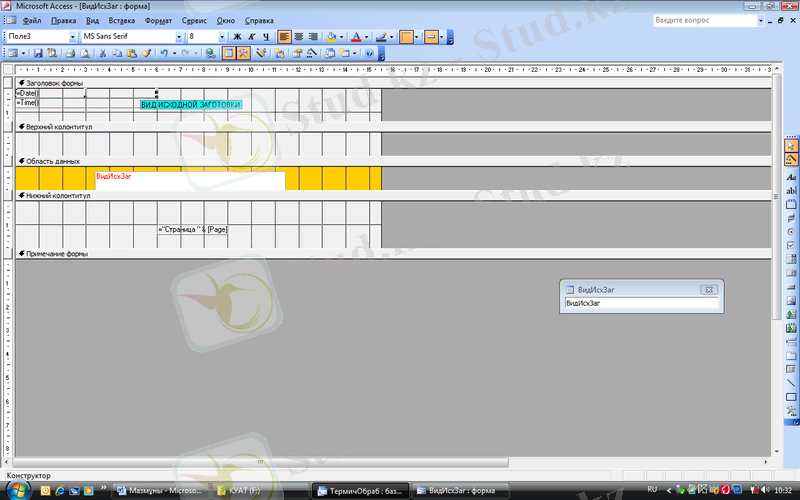The height and width of the screenshot is (500, 800).
Task: Open the object name dropdown showing Поле3
Action: (x=72, y=37)
